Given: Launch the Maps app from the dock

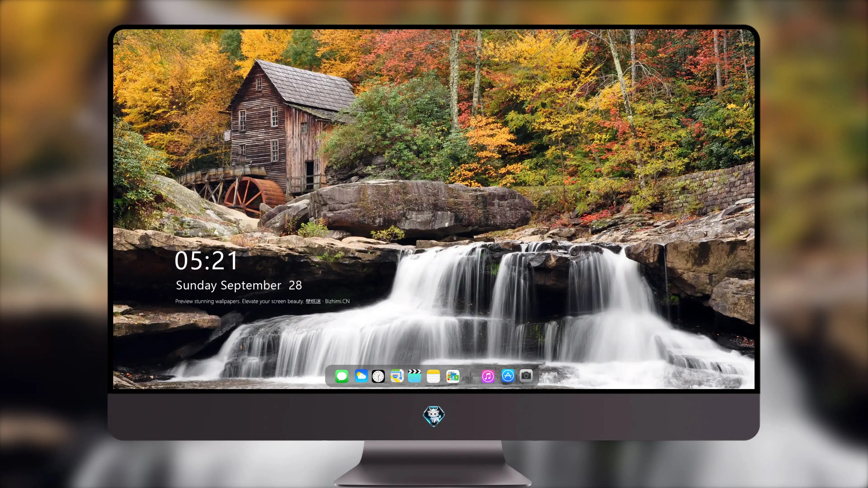Looking at the screenshot, I should (397, 376).
